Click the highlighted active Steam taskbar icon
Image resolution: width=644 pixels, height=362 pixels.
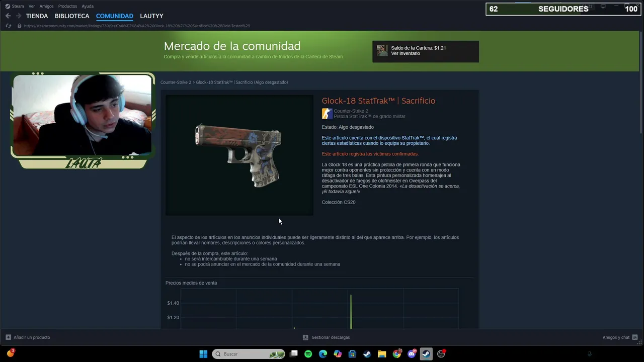pos(426,354)
